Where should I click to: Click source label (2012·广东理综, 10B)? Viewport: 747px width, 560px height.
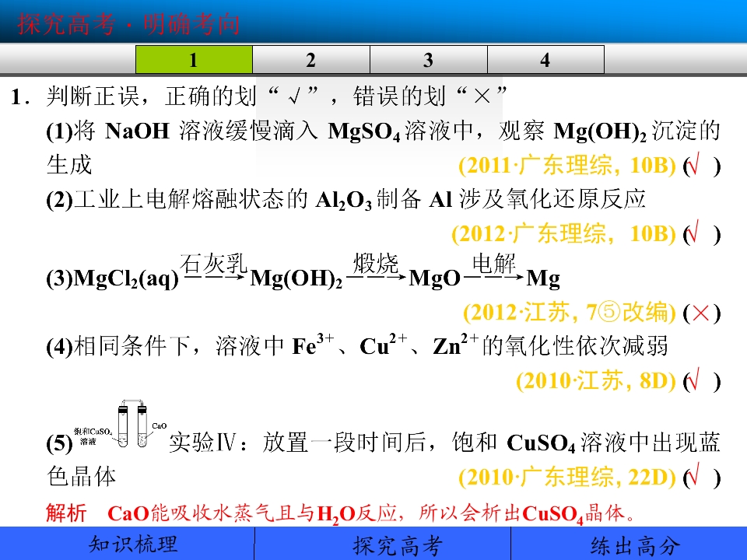click(563, 234)
